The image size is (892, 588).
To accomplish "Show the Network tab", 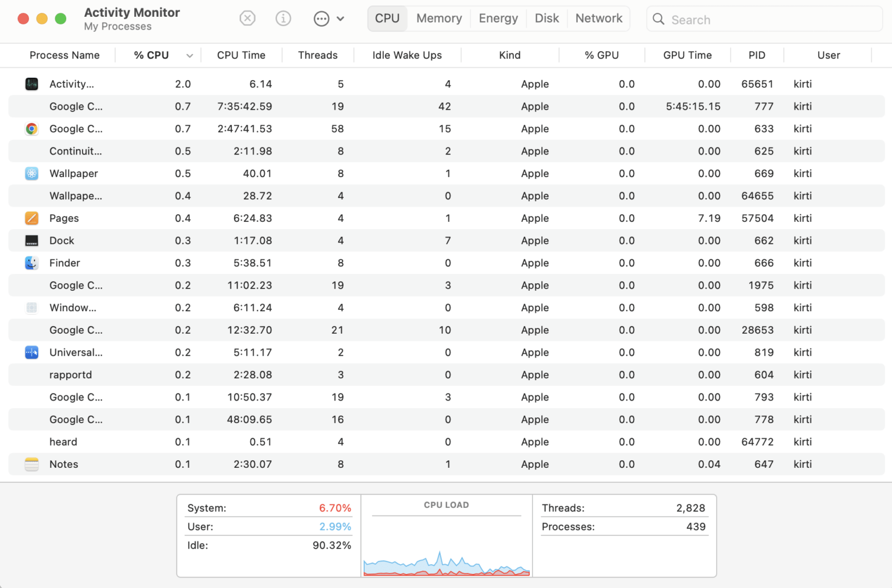I will (x=599, y=19).
